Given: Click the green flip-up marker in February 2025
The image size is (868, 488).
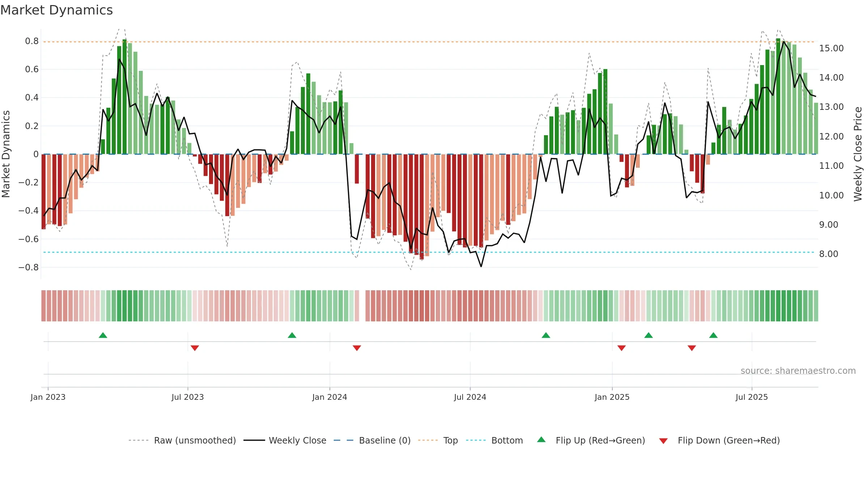Looking at the screenshot, I should point(648,335).
